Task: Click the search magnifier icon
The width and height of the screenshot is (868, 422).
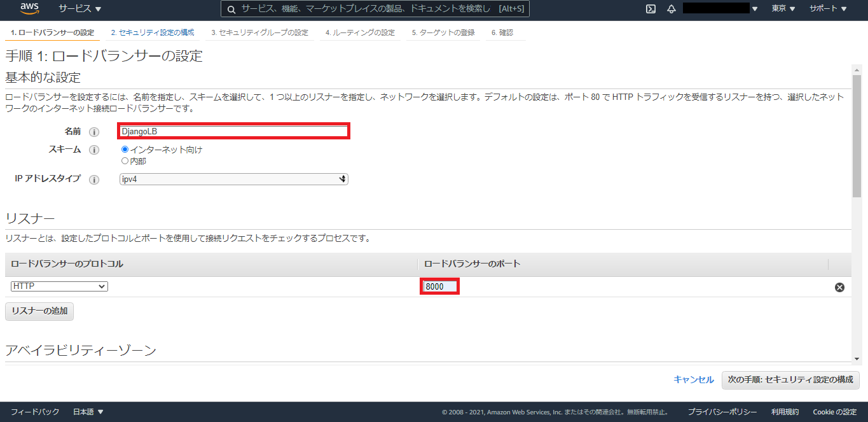Action: 230,9
